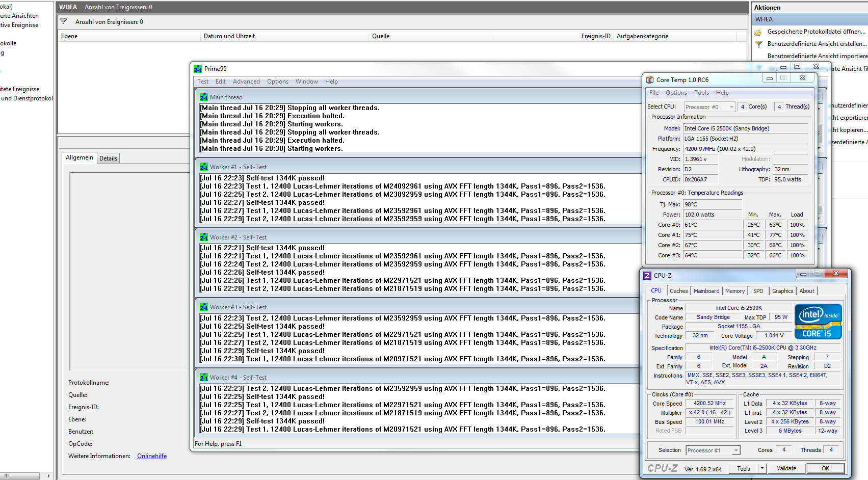This screenshot has width=868, height=480.
Task: Click the Tj. Max value 98°C
Action: [x=713, y=204]
